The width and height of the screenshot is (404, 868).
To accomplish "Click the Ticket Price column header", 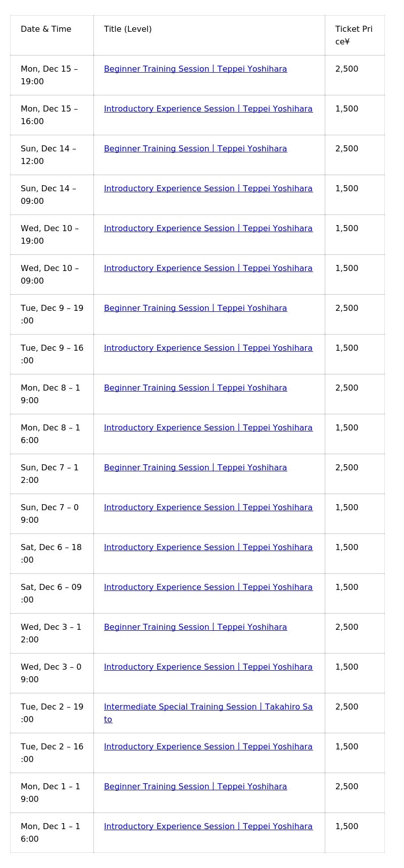I will point(353,35).
